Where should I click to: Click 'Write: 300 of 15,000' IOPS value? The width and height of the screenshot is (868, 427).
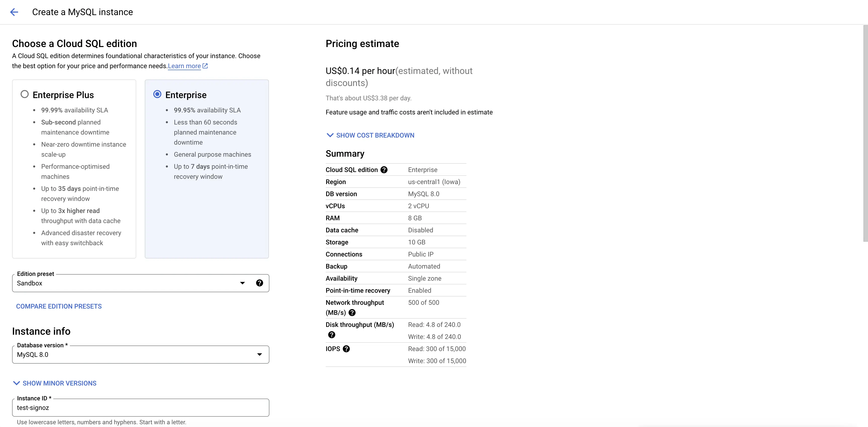click(437, 361)
